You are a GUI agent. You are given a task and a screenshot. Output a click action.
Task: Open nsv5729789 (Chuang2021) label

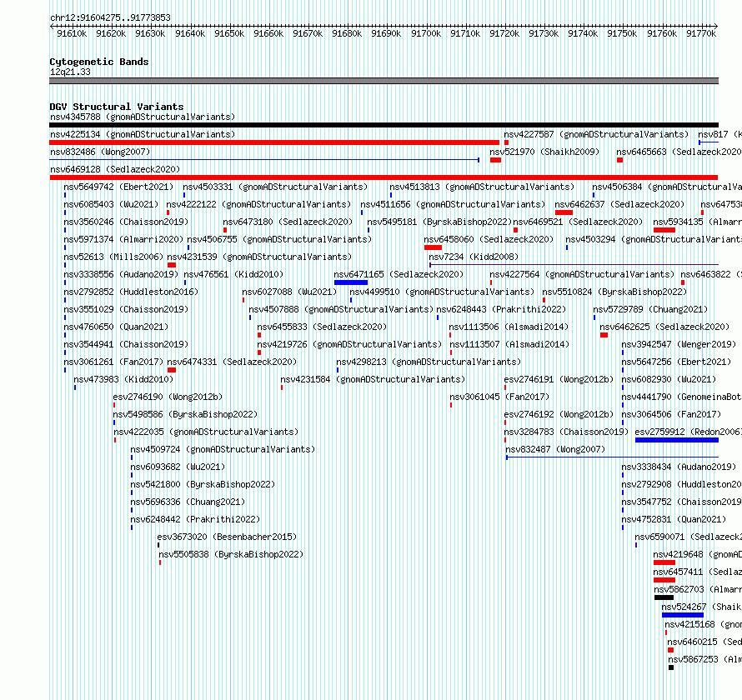coord(650,309)
